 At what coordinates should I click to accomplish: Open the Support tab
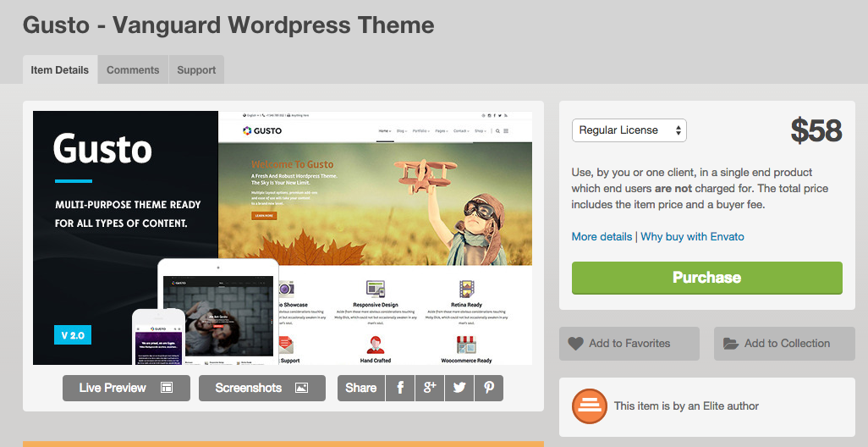196,69
